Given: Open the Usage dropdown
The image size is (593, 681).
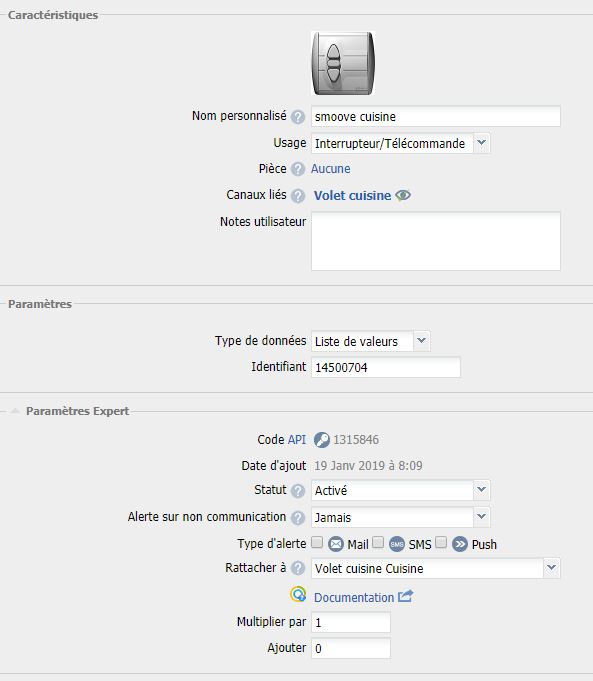Looking at the screenshot, I should pyautogui.click(x=401, y=143).
